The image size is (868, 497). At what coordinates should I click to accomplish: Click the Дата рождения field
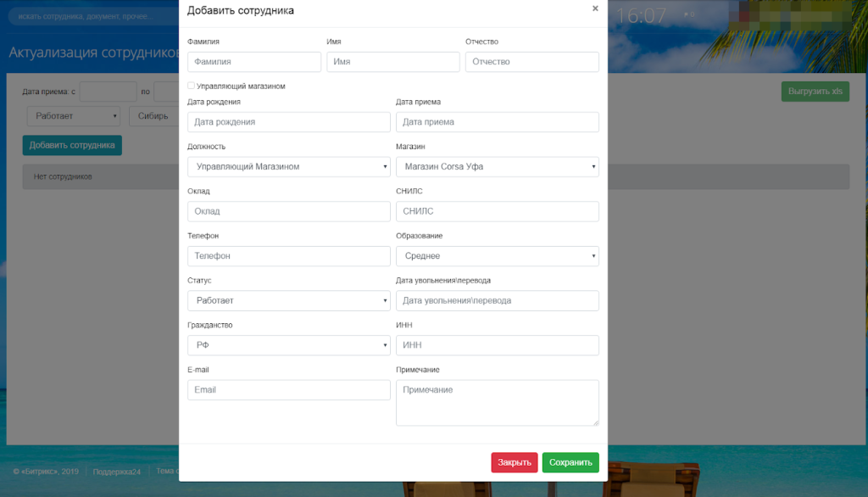tap(289, 122)
